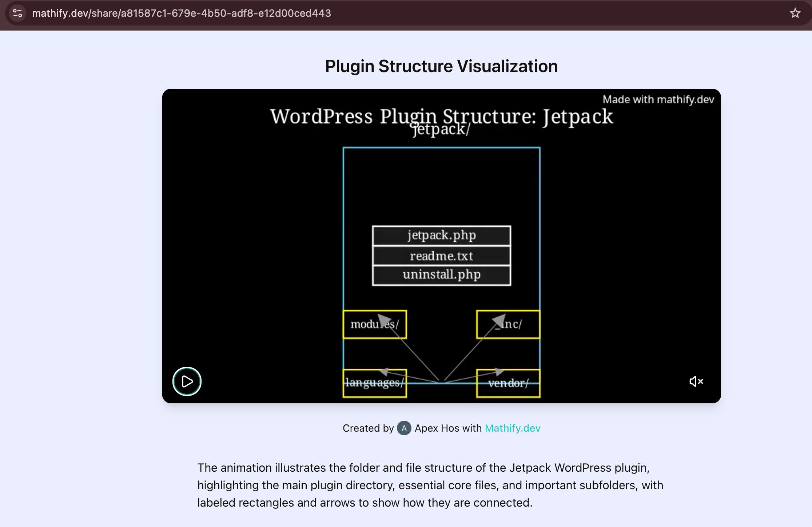
Task: Open the Mathify.dev link below the video
Action: tap(512, 428)
